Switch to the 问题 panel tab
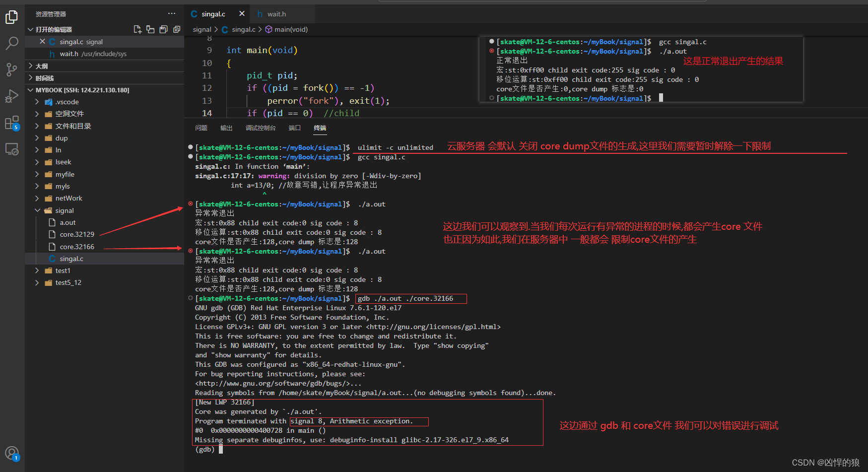Viewport: 868px width, 472px height. pos(201,128)
